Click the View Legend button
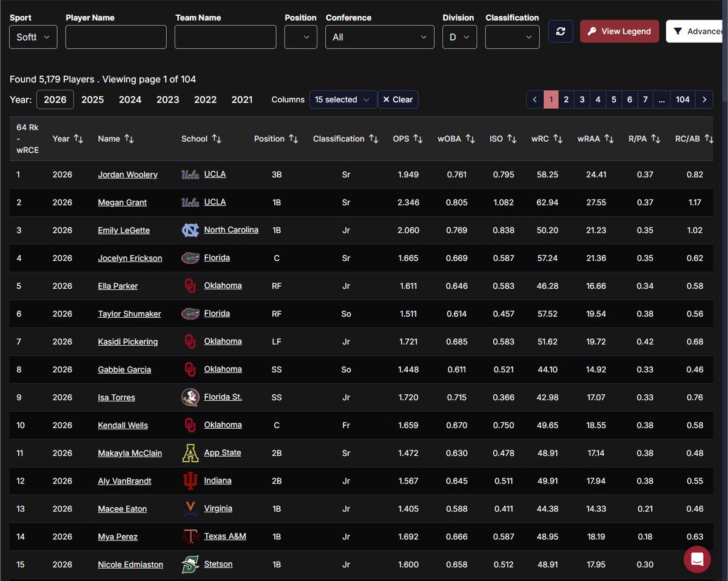The width and height of the screenshot is (728, 581). [619, 30]
